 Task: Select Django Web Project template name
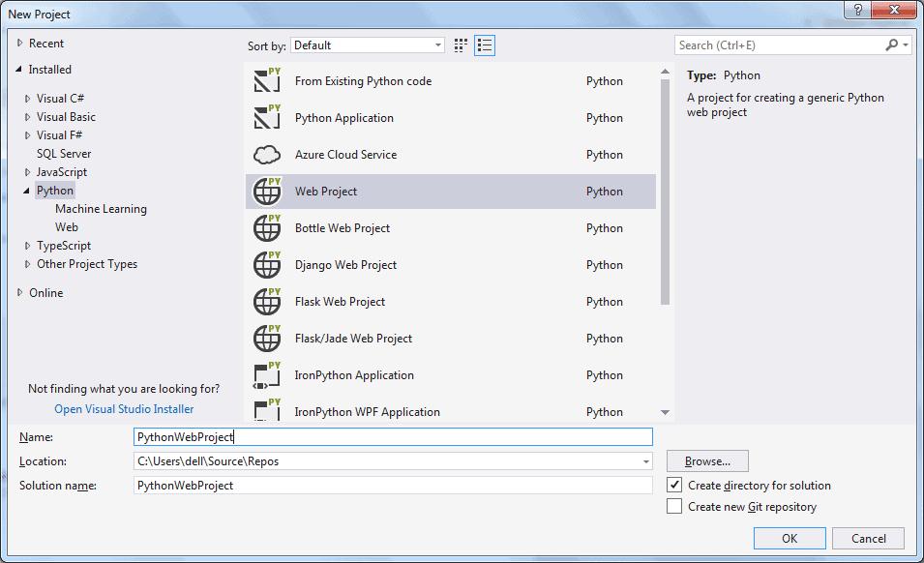(346, 265)
